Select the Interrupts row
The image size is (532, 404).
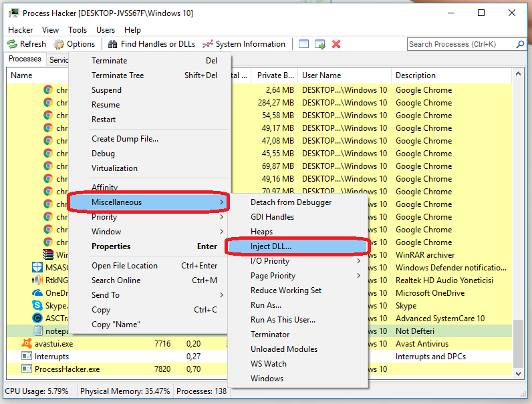coord(117,357)
